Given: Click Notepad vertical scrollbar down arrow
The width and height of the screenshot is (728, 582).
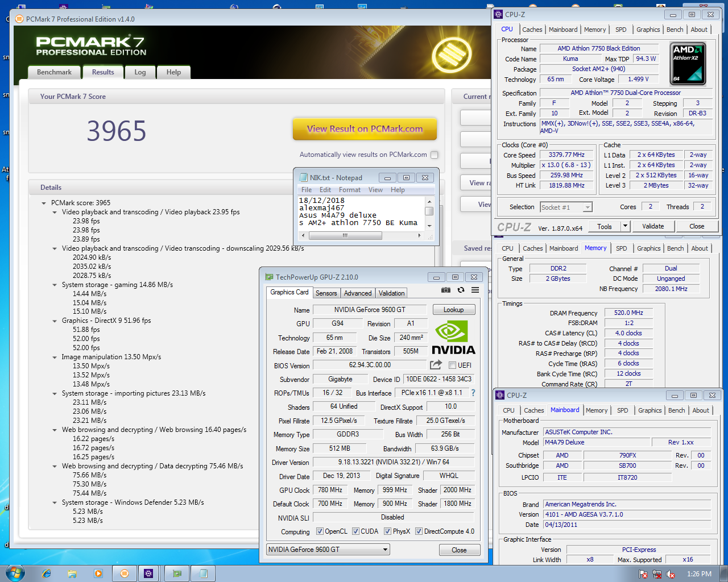Looking at the screenshot, I should (429, 226).
